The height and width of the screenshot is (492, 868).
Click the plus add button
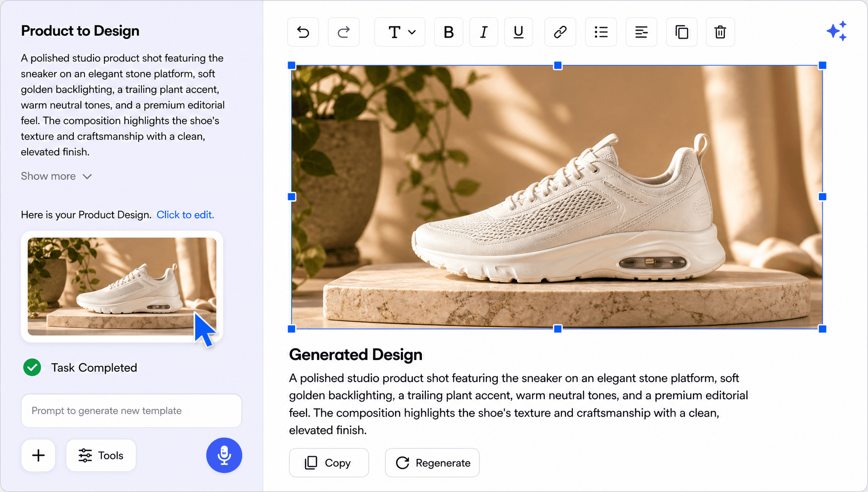tap(38, 455)
